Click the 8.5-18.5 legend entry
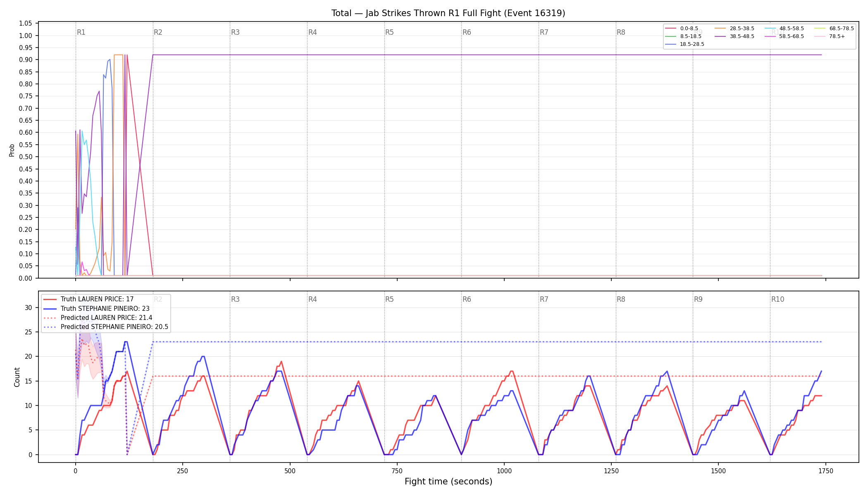This screenshot has width=868, height=496. pos(683,36)
